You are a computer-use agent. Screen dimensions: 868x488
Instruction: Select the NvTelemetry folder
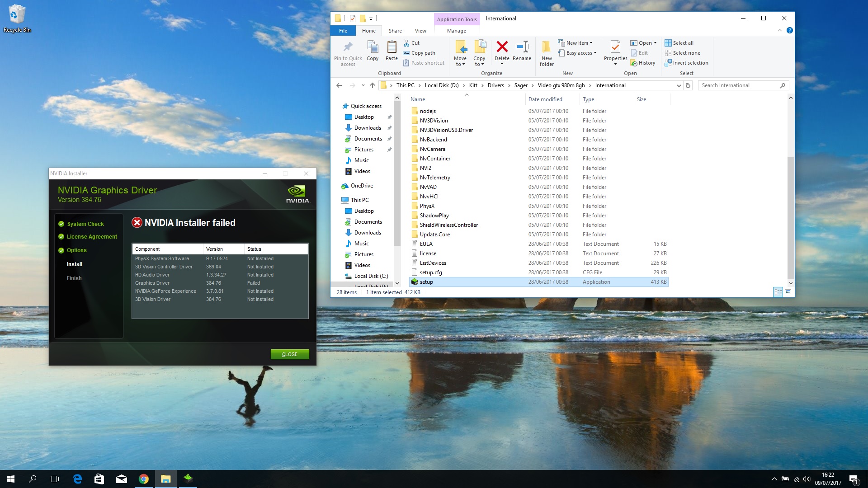(538, 178)
